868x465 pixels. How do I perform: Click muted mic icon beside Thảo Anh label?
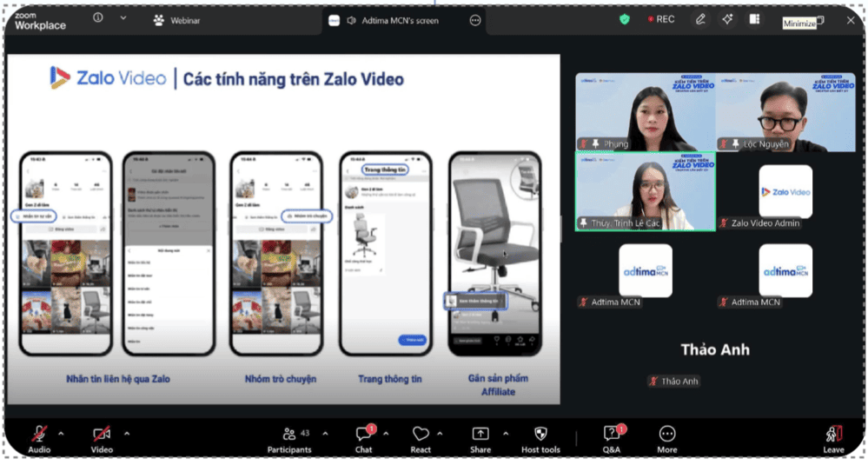(653, 382)
